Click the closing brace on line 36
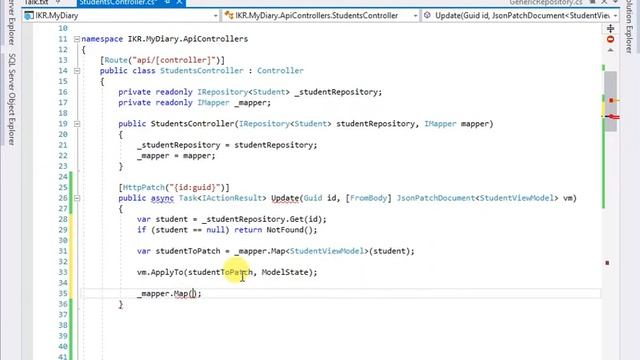The height and width of the screenshot is (360, 640). [120, 304]
